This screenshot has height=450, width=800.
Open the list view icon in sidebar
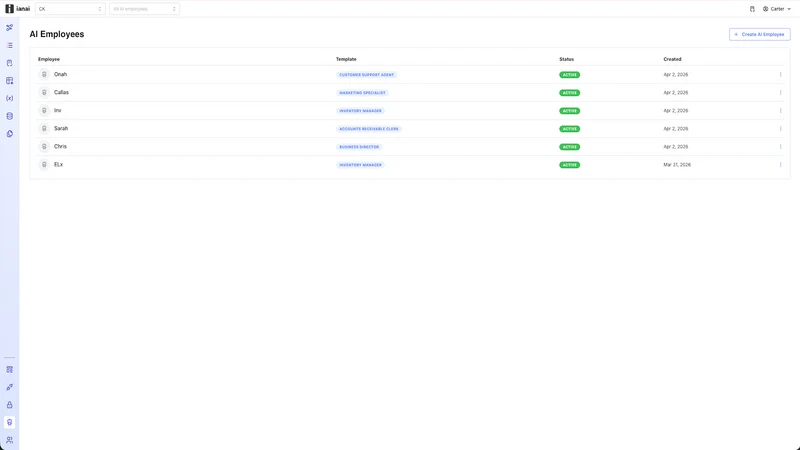click(x=10, y=45)
